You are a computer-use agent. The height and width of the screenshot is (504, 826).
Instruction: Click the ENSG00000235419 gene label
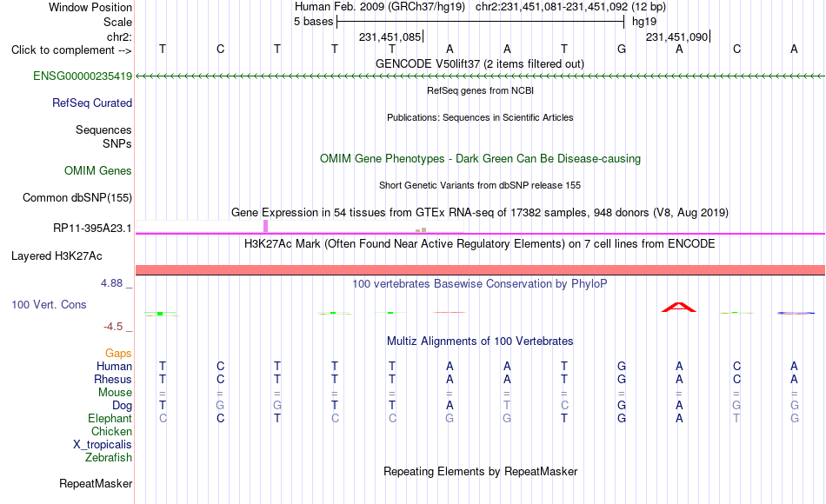83,76
